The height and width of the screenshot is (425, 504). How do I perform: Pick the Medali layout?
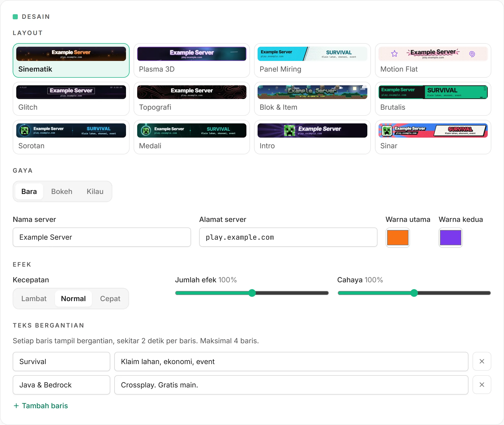[192, 137]
